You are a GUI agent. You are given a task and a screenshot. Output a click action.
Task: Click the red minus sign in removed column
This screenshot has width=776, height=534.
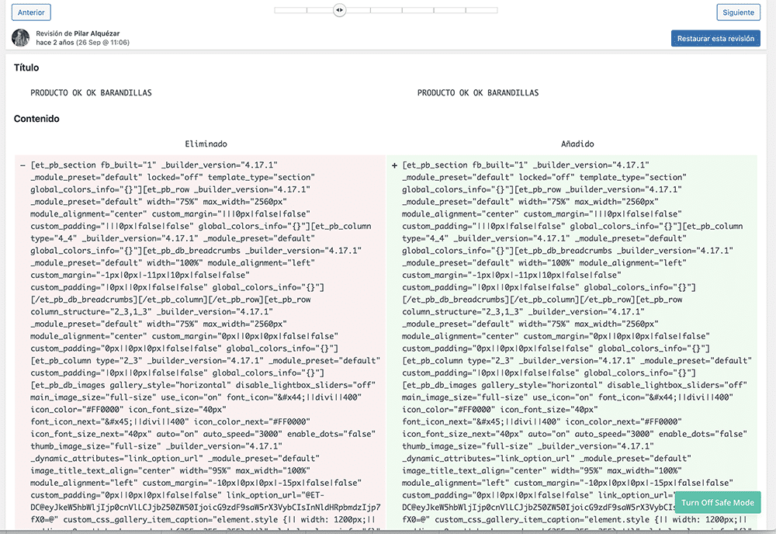click(x=22, y=165)
